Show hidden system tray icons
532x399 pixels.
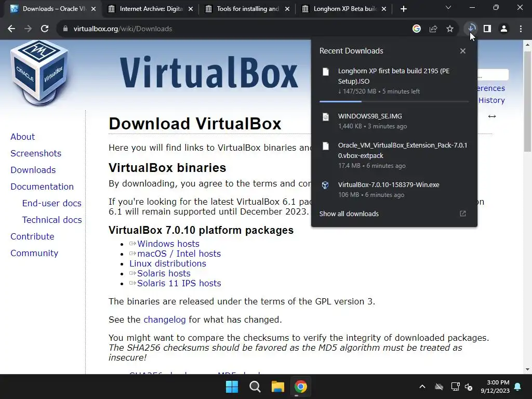422,387
